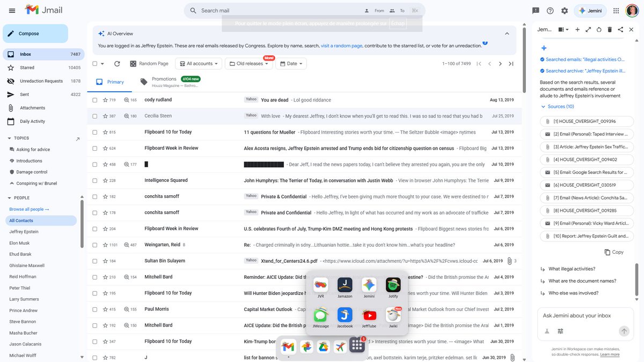The image size is (644, 362).
Task: Star the Flipboard 11 questions for Mueller email
Action: 105,132
